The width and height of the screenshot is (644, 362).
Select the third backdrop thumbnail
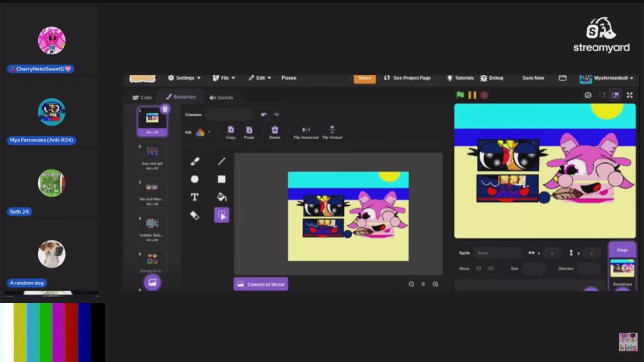[x=152, y=193]
